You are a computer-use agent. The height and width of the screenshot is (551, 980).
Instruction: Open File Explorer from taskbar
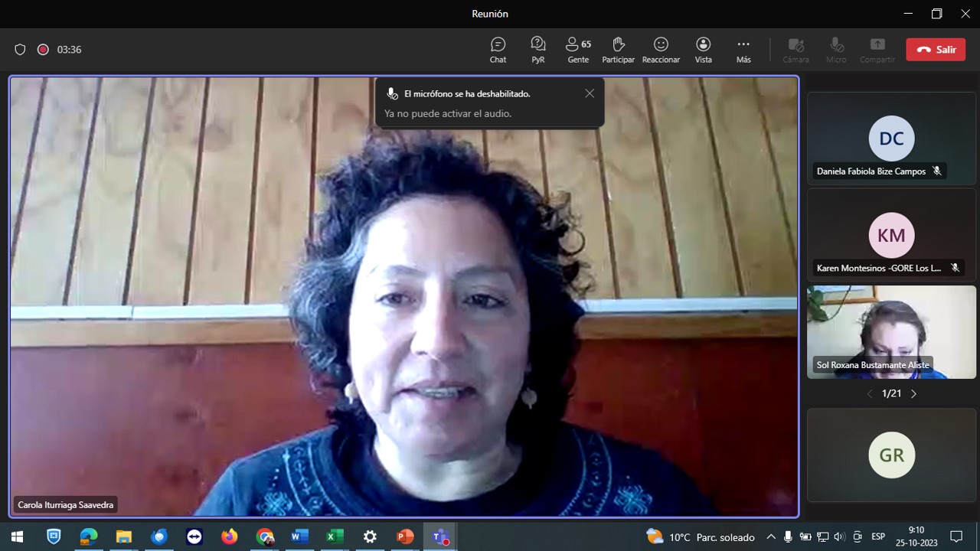click(124, 536)
